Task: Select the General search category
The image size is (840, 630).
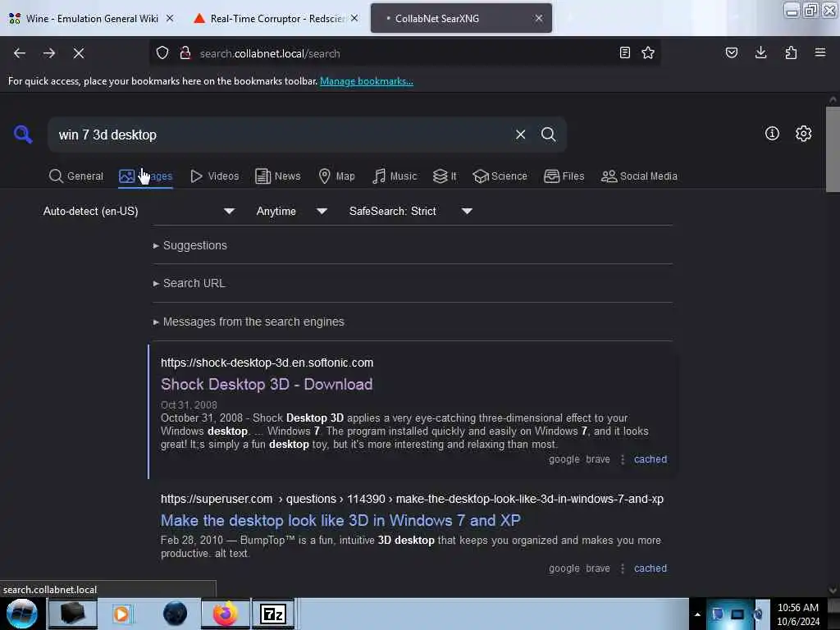Action: coord(76,176)
